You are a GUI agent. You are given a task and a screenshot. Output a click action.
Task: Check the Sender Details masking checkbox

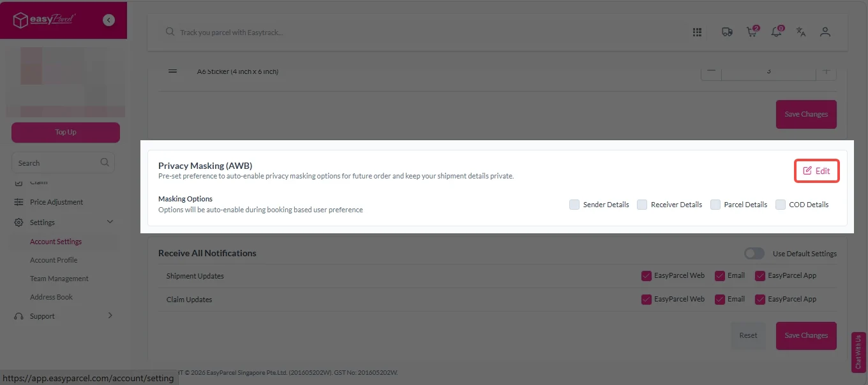click(x=574, y=205)
